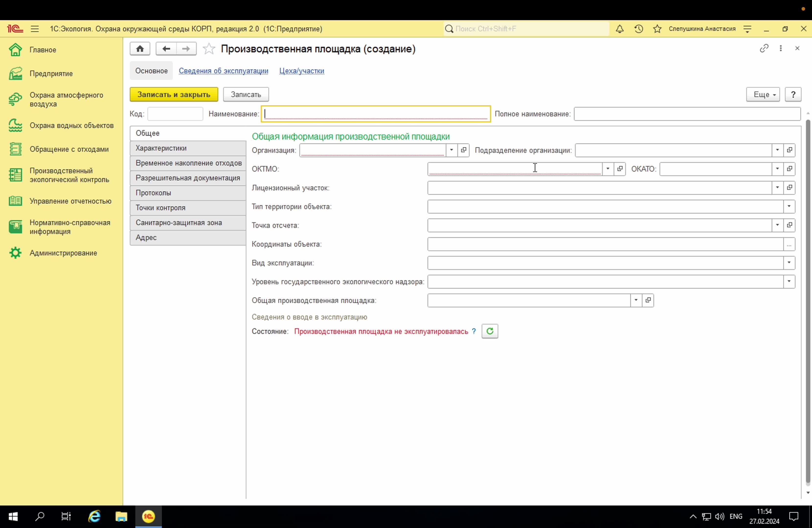Open the Общая производственная площадка field record
The height and width of the screenshot is (528, 812).
point(648,300)
